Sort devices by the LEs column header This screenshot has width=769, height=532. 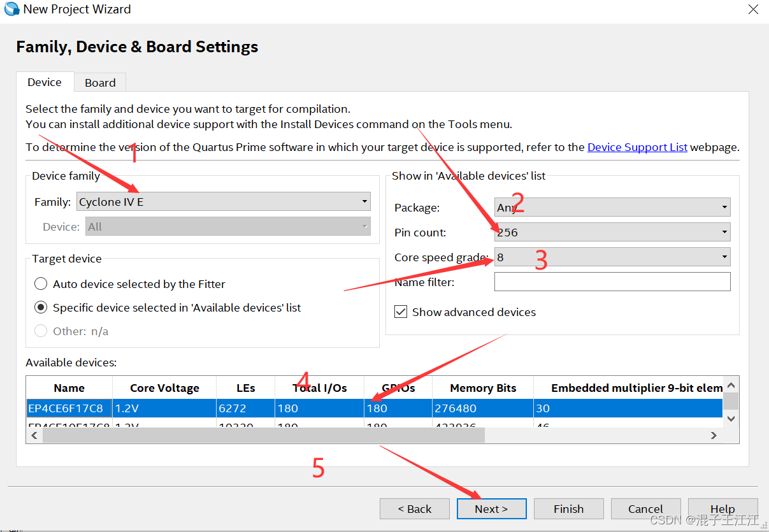(245, 388)
